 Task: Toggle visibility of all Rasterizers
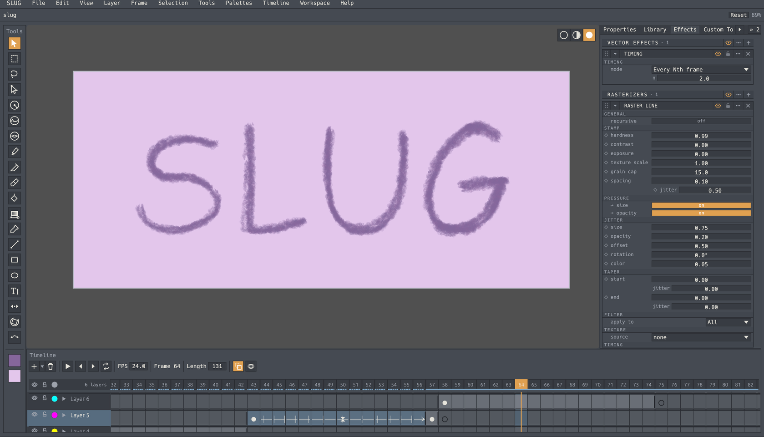point(728,95)
